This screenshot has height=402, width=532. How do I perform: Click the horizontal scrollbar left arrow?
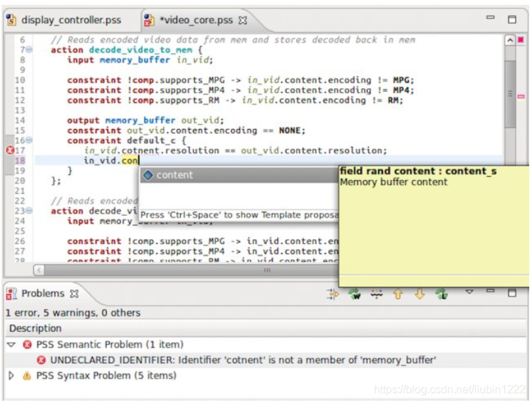tap(39, 270)
